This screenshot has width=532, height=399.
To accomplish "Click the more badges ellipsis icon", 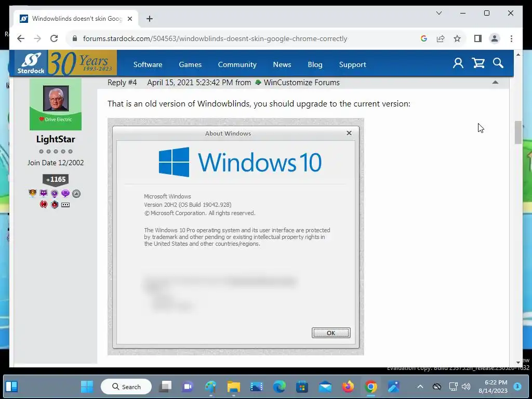I will point(65,205).
